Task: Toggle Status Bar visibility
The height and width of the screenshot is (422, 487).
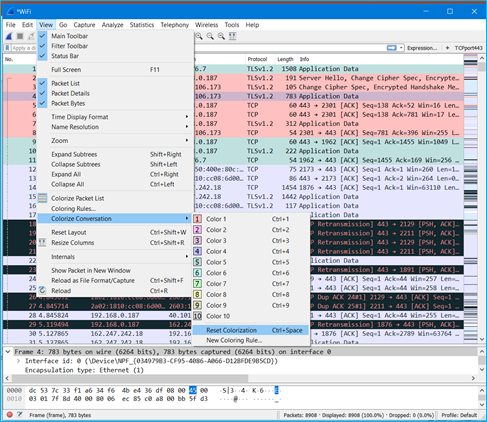Action: 115,56
